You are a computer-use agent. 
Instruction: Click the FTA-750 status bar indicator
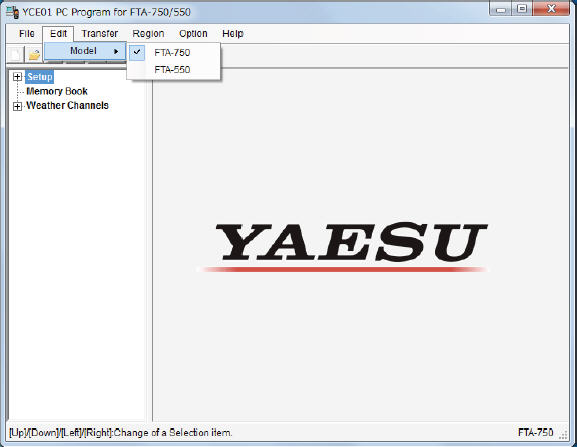pos(535,432)
